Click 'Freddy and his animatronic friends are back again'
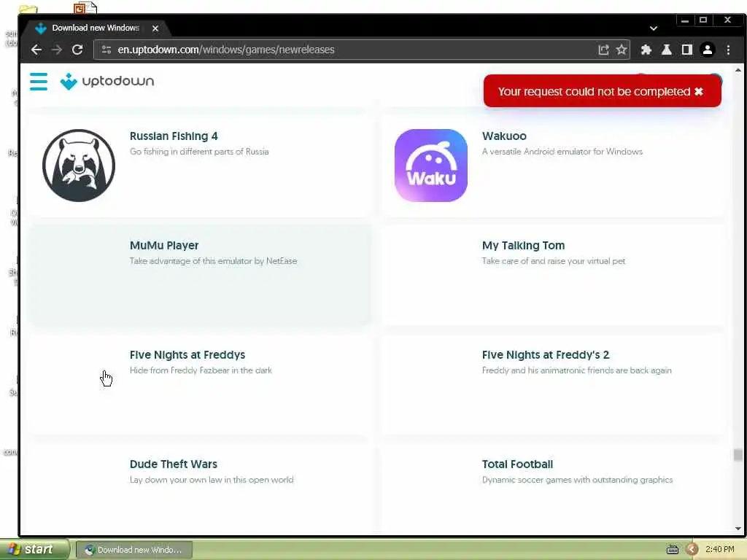The width and height of the screenshot is (747, 560). (x=576, y=370)
